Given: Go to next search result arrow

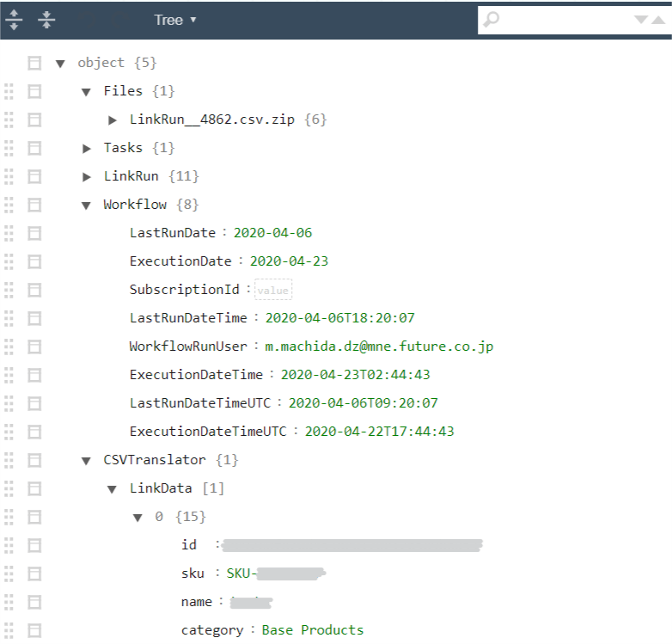Looking at the screenshot, I should click(641, 19).
